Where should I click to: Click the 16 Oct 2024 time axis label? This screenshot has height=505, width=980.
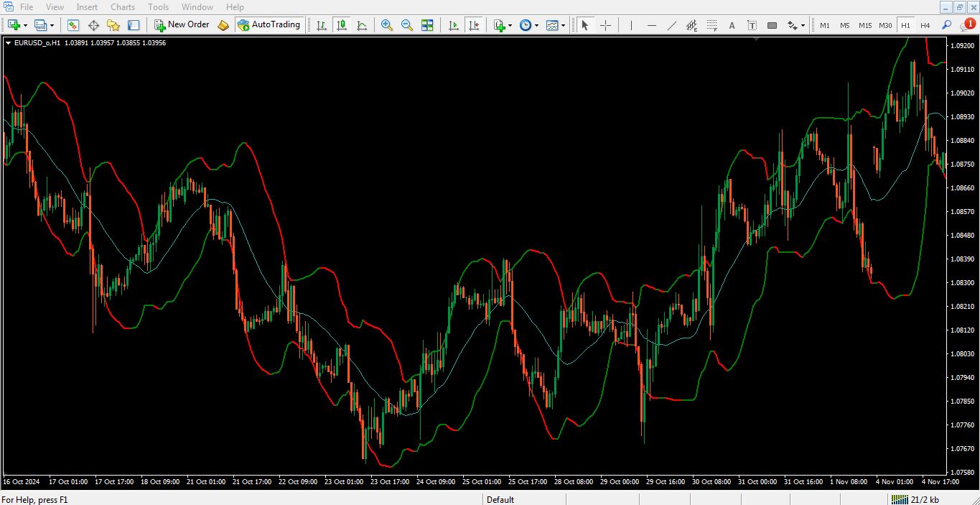pyautogui.click(x=22, y=481)
